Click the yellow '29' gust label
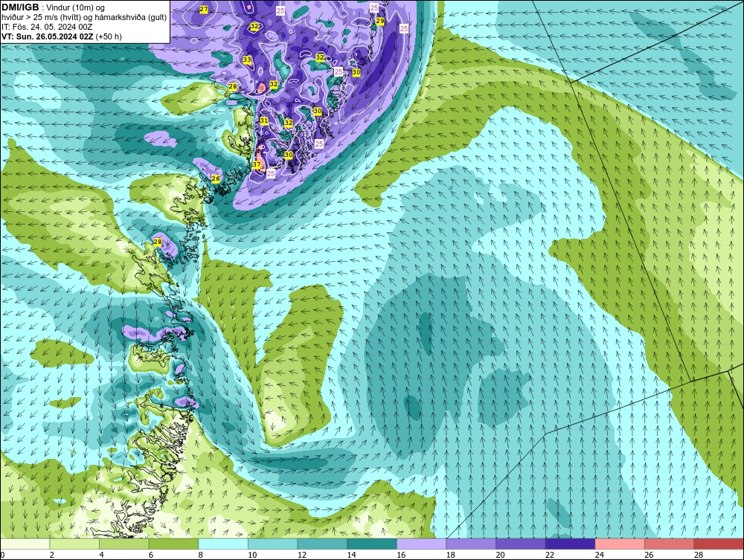The height and width of the screenshot is (560, 744). 380,21
